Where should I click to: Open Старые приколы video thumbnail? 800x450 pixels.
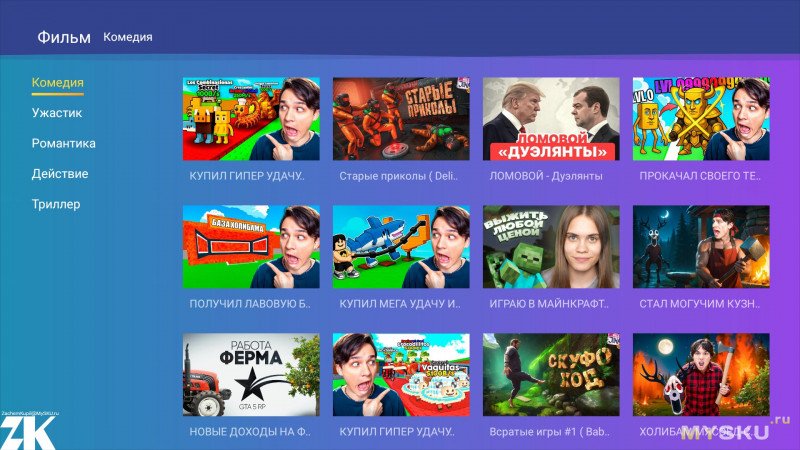(401, 119)
